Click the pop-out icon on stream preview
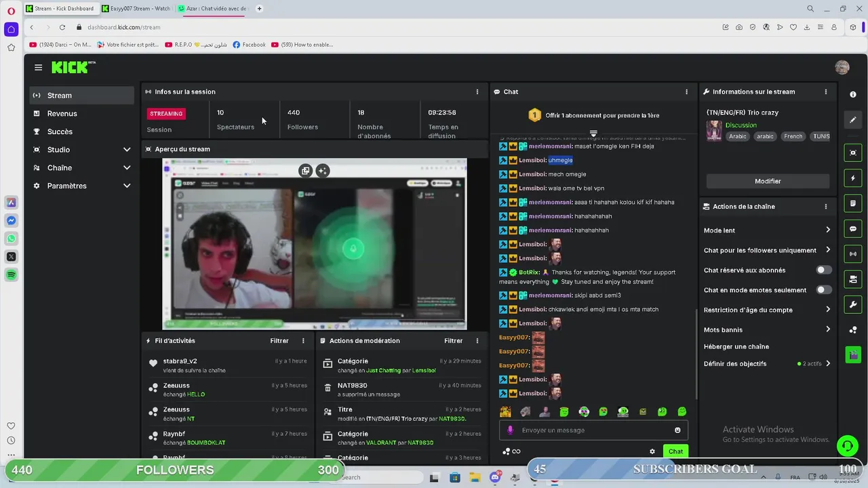 (305, 171)
